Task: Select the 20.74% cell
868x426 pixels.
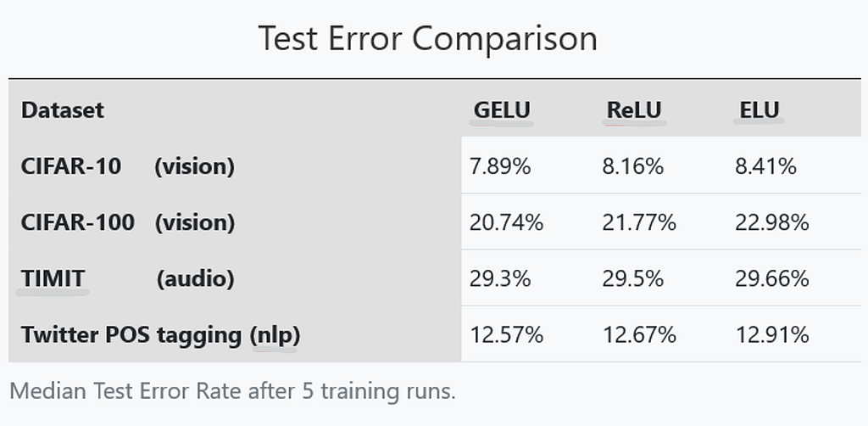Action: click(507, 222)
